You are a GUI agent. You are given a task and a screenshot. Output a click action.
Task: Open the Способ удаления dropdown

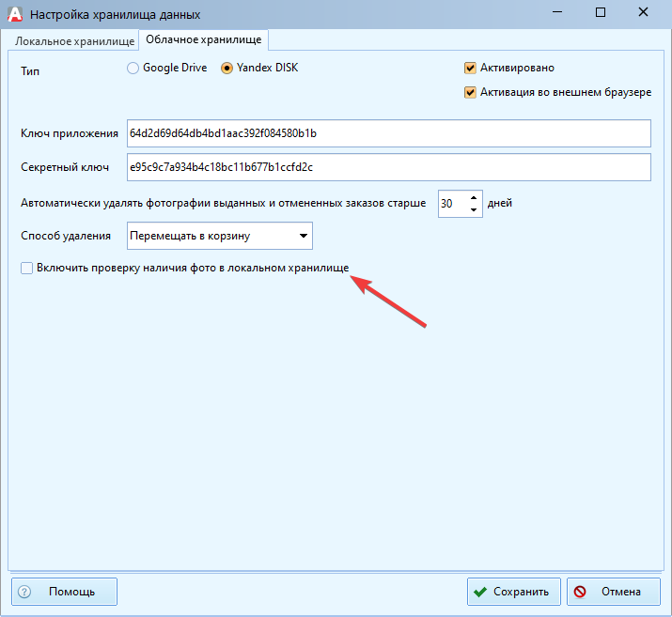(303, 236)
